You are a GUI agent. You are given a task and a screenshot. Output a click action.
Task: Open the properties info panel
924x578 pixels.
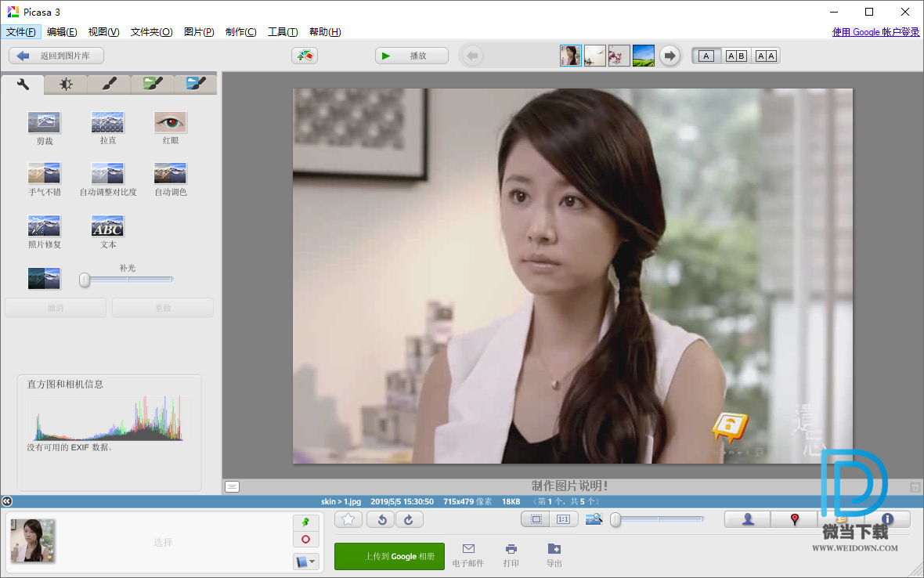[x=887, y=519]
